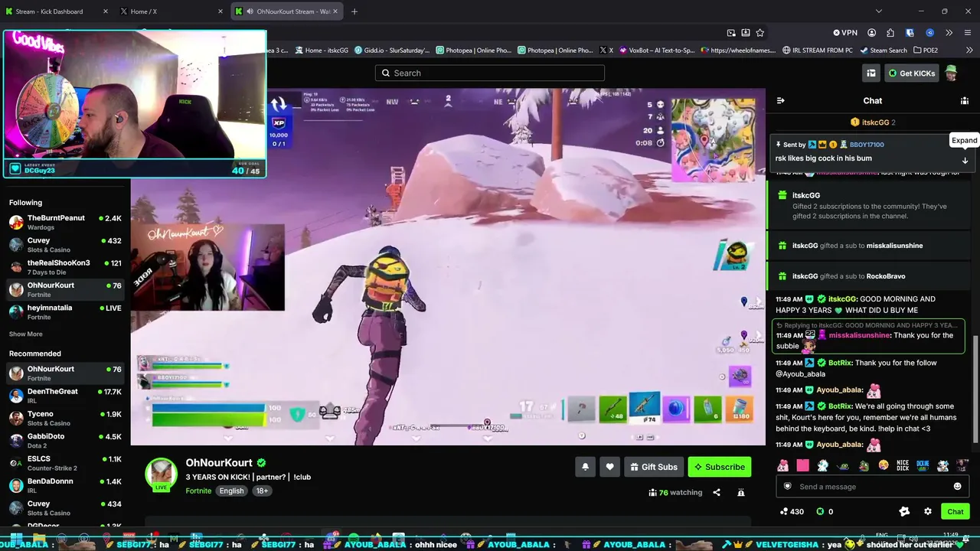The image size is (980, 551).
Task: Select the OhNourKourt Stream browser tab
Action: point(288,11)
